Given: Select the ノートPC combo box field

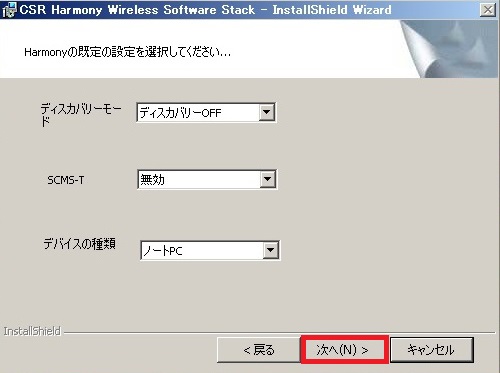Looking at the screenshot, I should pyautogui.click(x=210, y=250).
